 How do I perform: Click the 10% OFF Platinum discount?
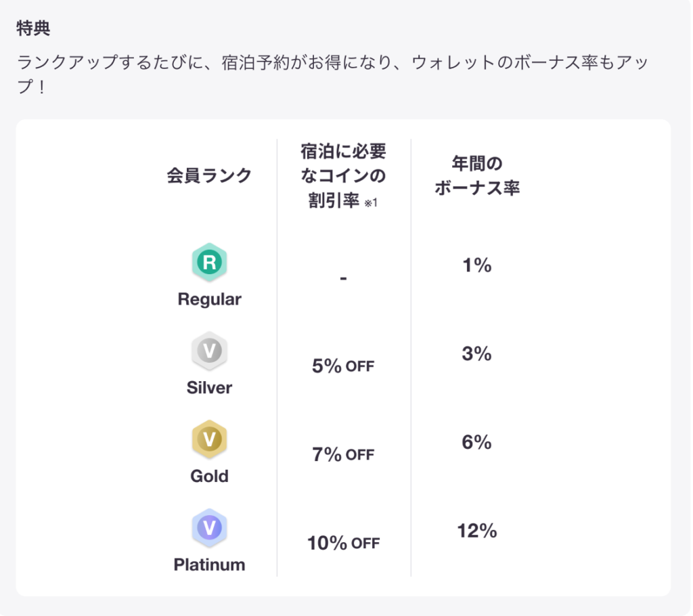343,543
